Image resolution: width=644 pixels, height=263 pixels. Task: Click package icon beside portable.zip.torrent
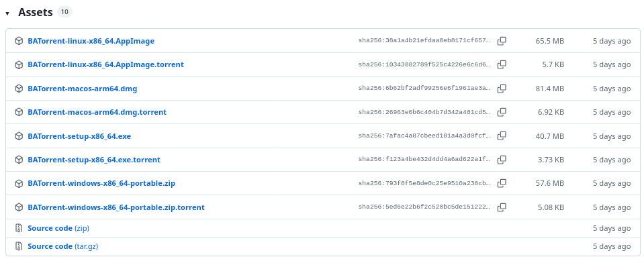19,207
